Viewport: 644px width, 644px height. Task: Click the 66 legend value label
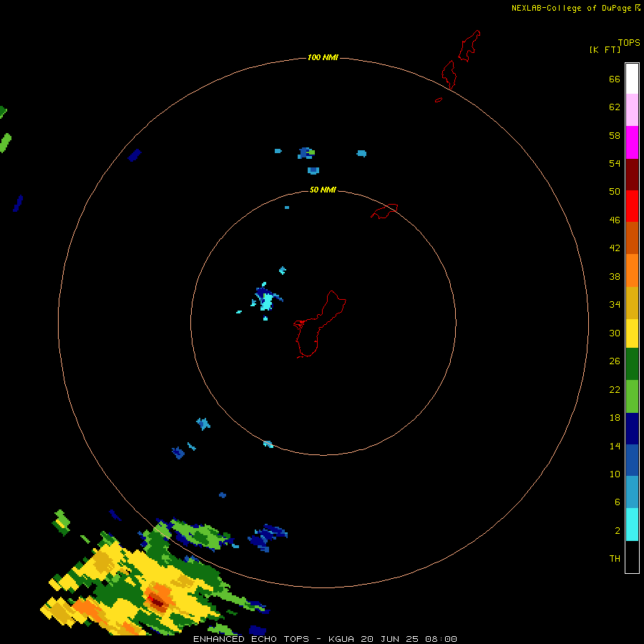pos(615,79)
